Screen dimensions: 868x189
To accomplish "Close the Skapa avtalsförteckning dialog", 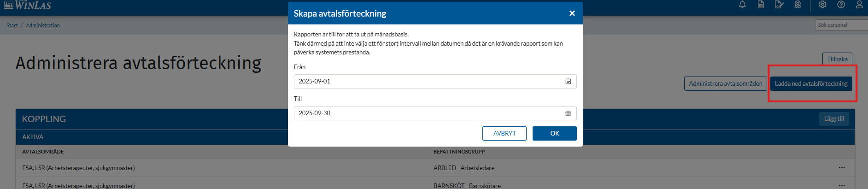I will [x=572, y=13].
